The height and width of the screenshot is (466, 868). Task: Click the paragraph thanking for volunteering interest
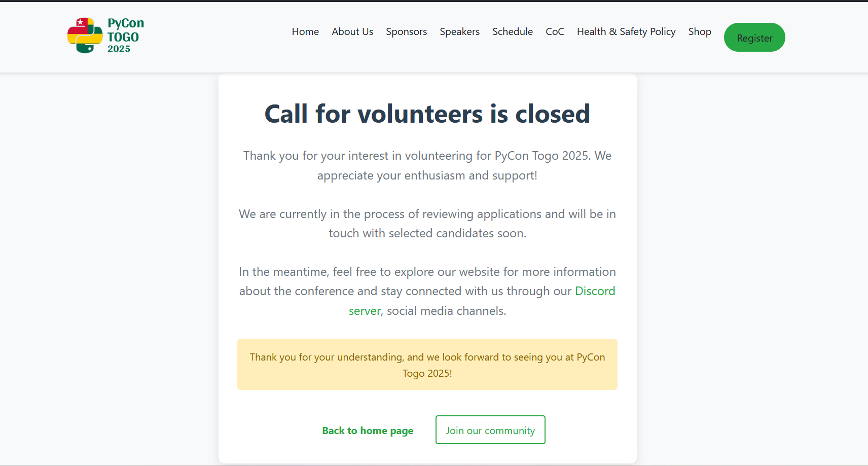(427, 165)
